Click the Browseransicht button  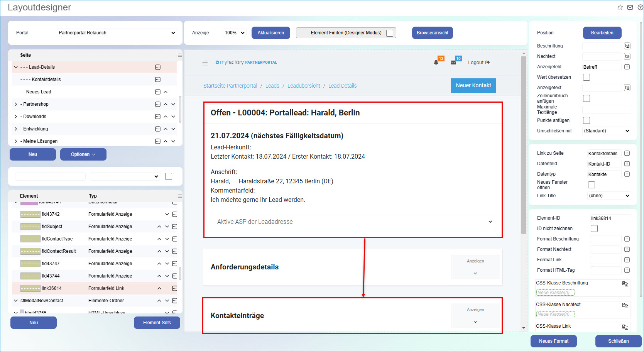pos(432,33)
